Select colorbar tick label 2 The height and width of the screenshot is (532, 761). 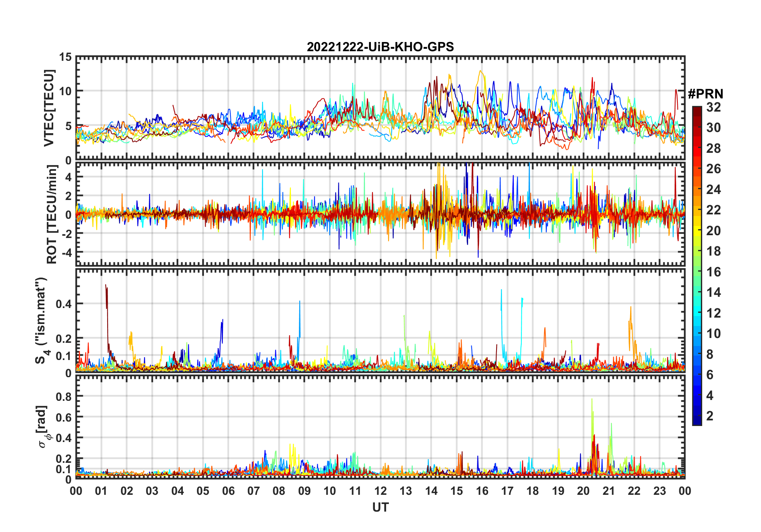click(x=710, y=416)
